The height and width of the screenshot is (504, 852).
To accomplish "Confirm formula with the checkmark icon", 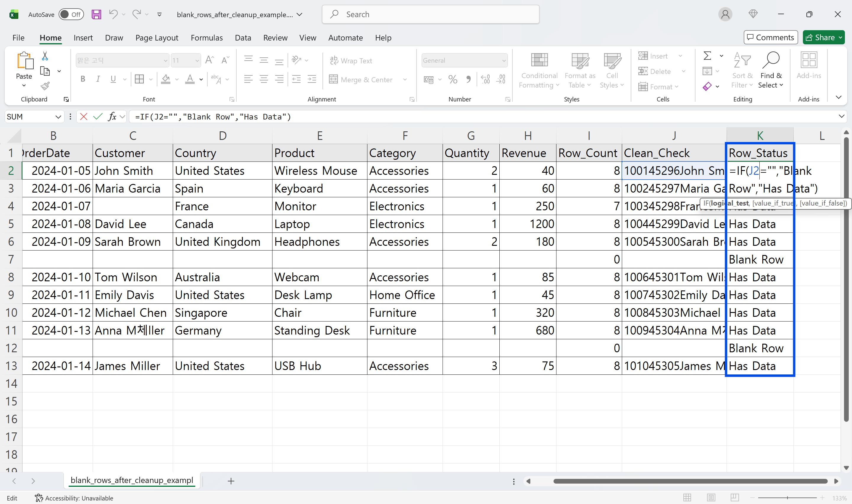I will 98,117.
